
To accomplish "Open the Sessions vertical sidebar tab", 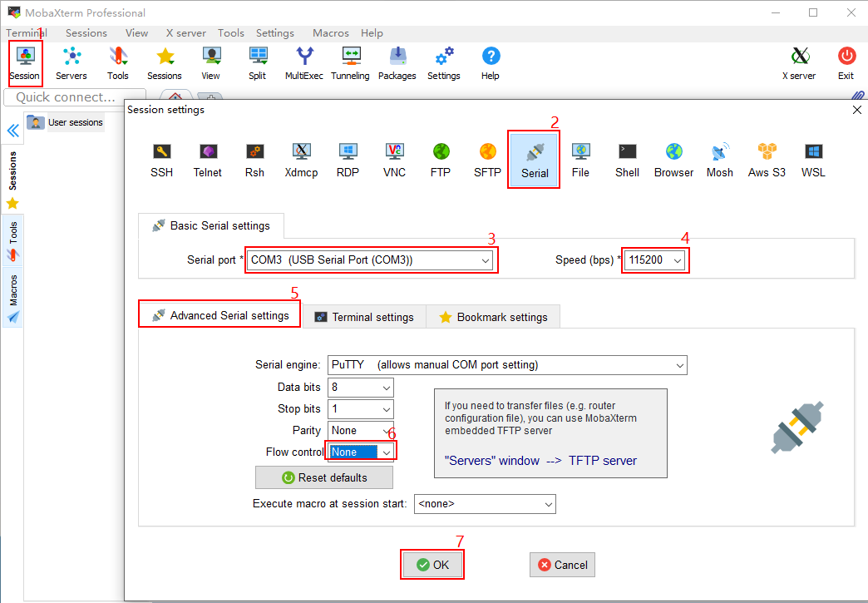I will [x=12, y=178].
